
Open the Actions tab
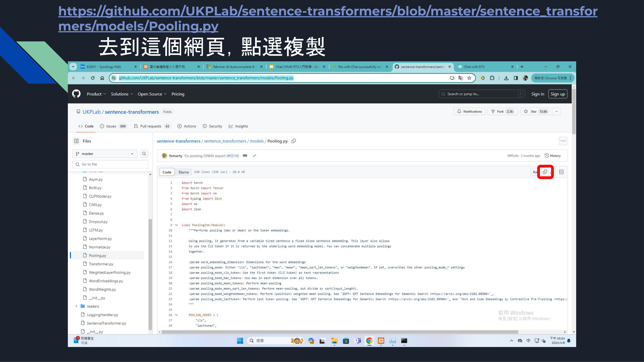[x=187, y=126]
